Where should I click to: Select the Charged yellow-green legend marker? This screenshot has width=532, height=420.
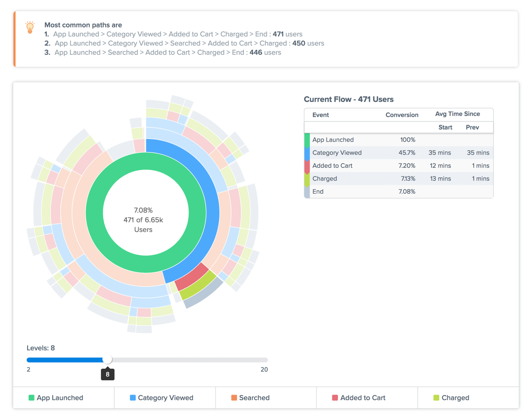[x=435, y=398]
